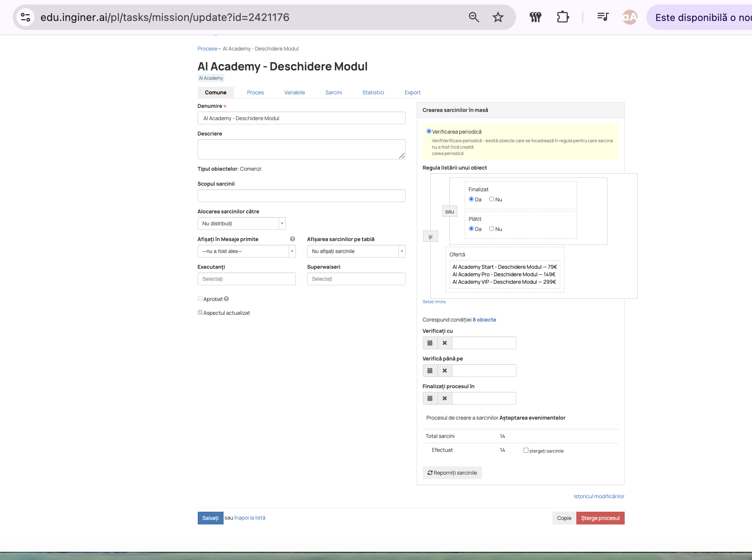The image size is (752, 560).
Task: Click help icon beside Afișați în Mesaje primite
Action: (x=292, y=239)
